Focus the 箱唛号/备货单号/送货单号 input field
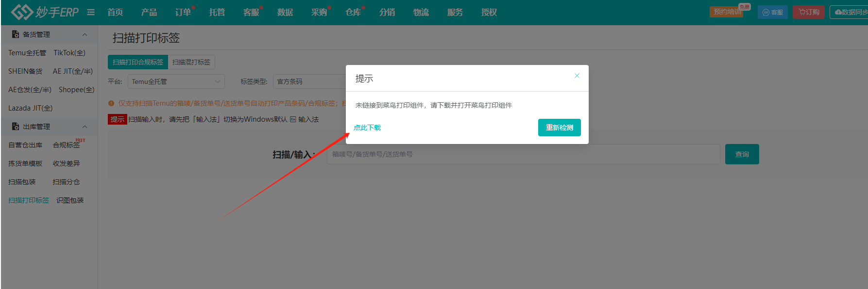This screenshot has height=289, width=868. pos(523,154)
